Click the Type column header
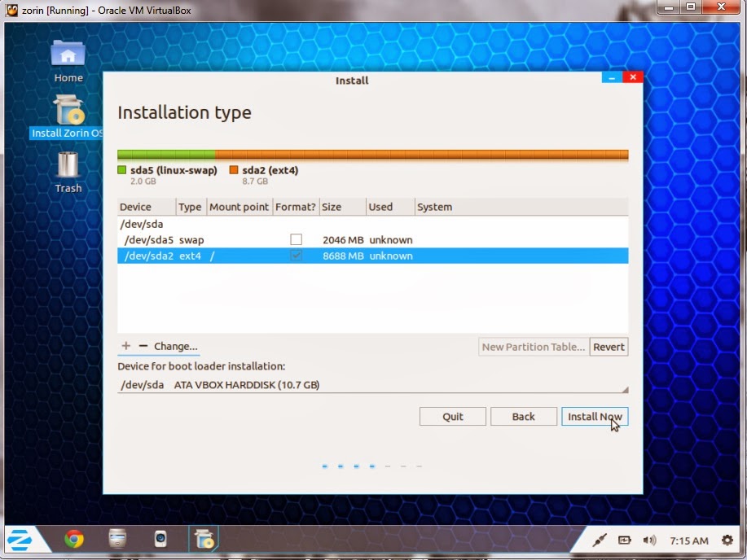This screenshot has width=747, height=560. tap(191, 207)
